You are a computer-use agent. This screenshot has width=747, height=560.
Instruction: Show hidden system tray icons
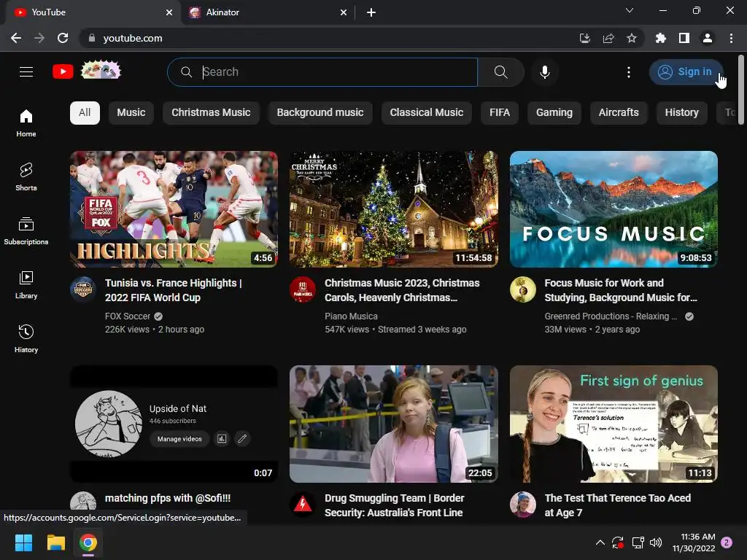[x=601, y=542]
